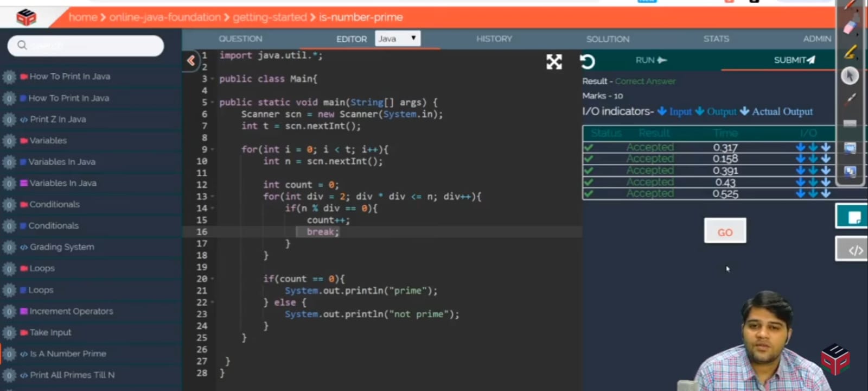This screenshot has width=868, height=391.
Task: Click the fullscreen expand icon in editor
Action: click(554, 62)
